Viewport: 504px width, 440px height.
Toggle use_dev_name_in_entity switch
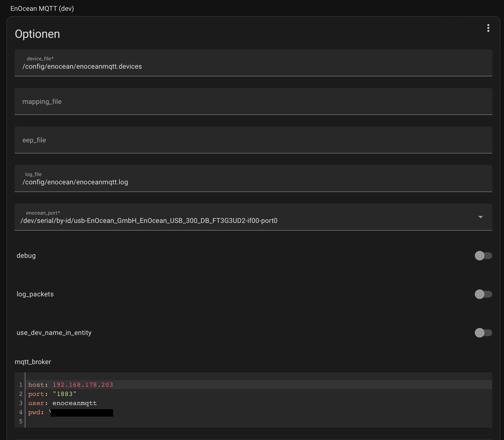483,333
